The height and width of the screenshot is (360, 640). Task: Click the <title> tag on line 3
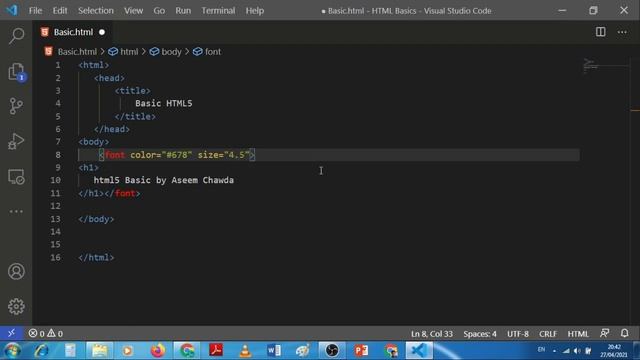click(133, 91)
